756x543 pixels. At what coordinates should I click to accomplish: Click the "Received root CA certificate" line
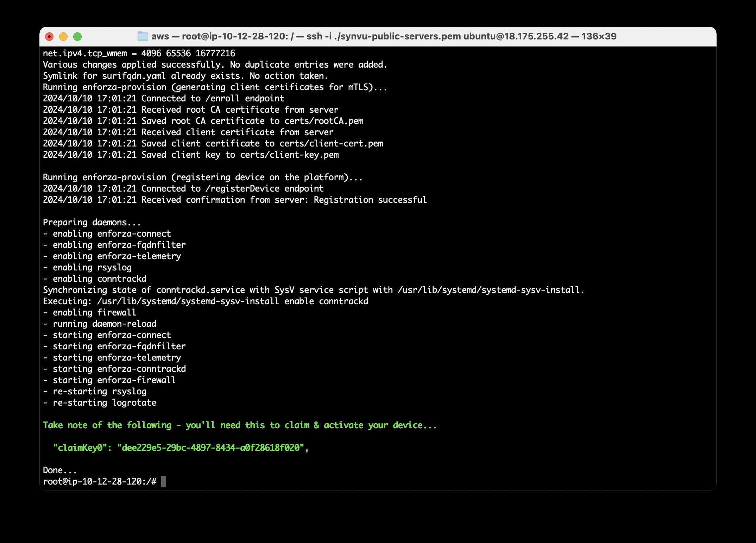point(190,110)
